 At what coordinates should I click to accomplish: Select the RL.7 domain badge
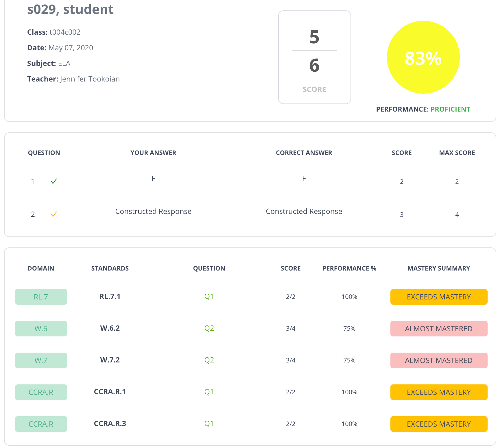41,297
